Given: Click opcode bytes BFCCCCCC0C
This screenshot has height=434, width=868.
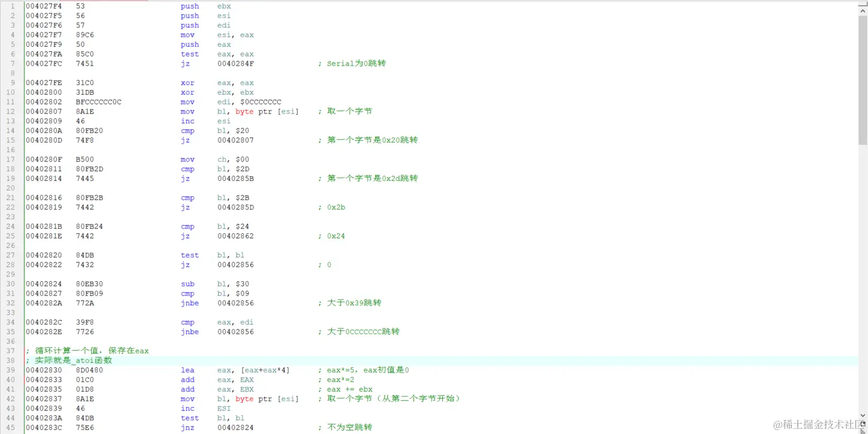Looking at the screenshot, I should (99, 102).
